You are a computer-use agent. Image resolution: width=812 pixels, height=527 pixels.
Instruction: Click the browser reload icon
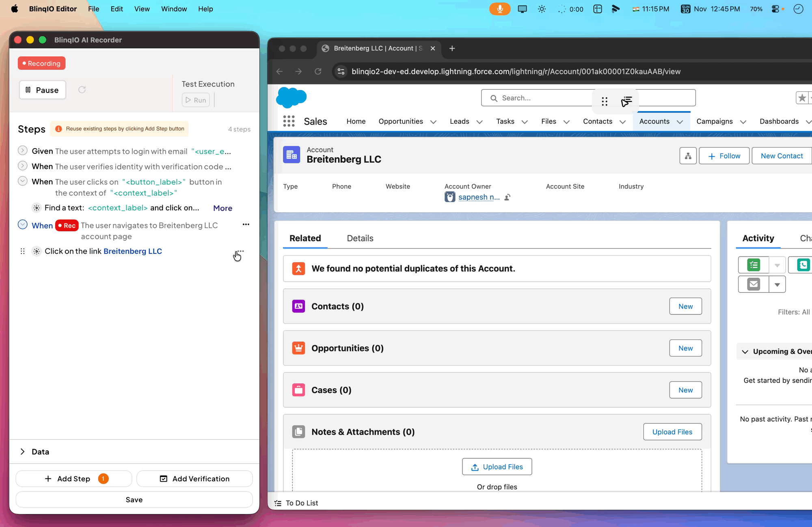318,71
